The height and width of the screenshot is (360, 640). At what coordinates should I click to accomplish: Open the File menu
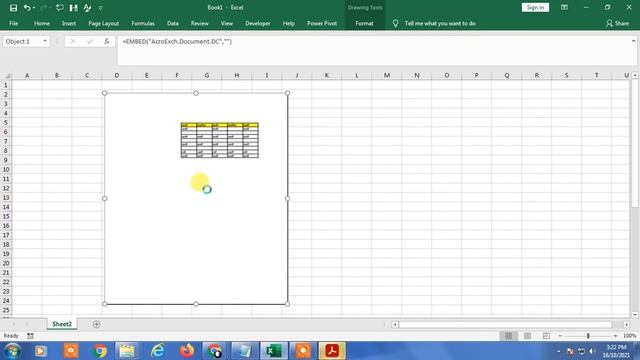[13, 23]
